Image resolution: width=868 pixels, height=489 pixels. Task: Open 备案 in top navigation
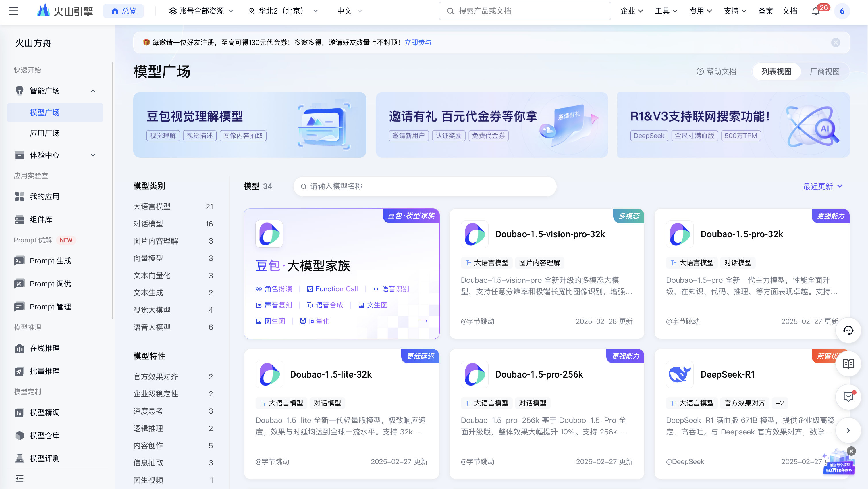tap(765, 11)
